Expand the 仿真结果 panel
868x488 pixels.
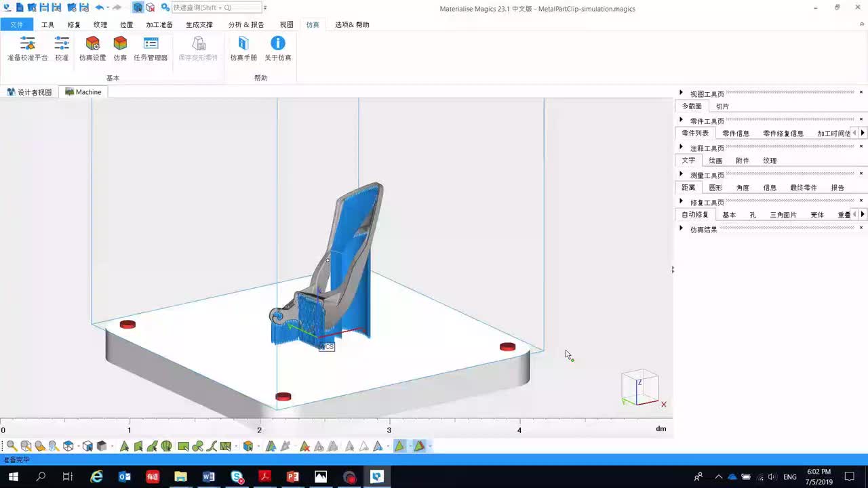[x=682, y=229]
